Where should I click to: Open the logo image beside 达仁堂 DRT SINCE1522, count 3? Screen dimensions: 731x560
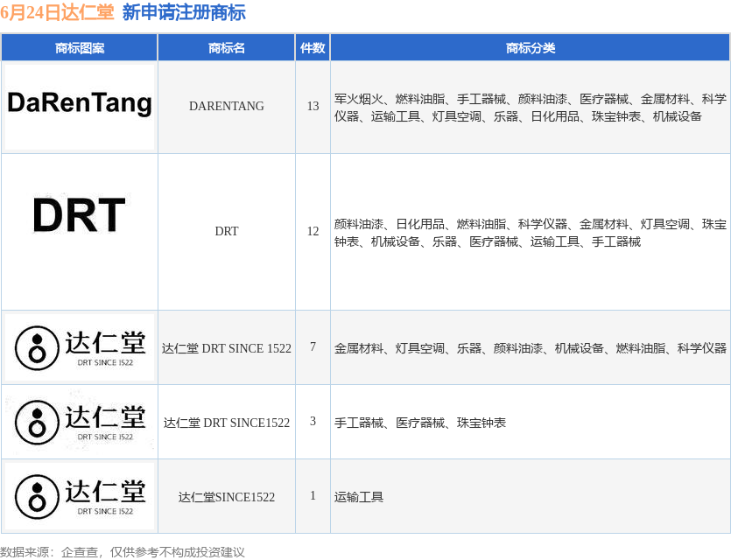coord(80,422)
